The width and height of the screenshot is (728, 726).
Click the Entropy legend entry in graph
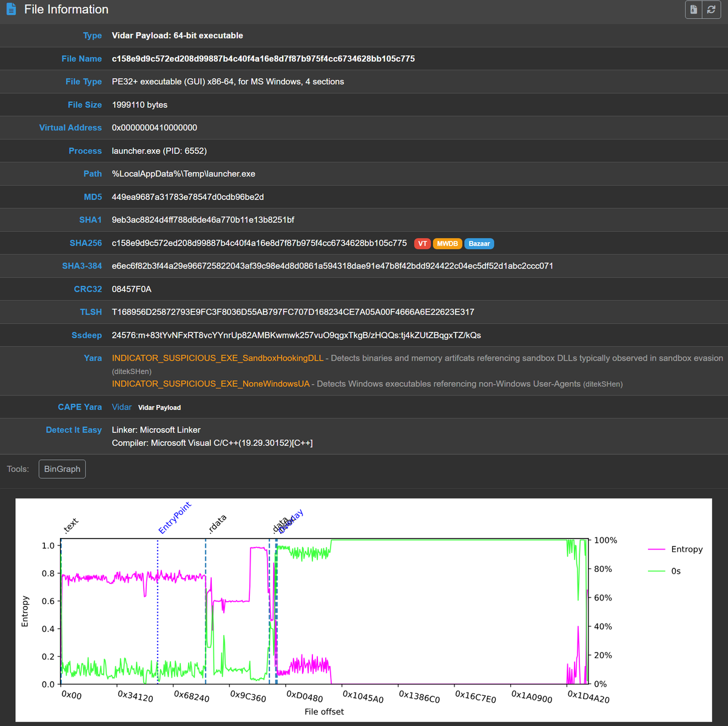tap(675, 550)
